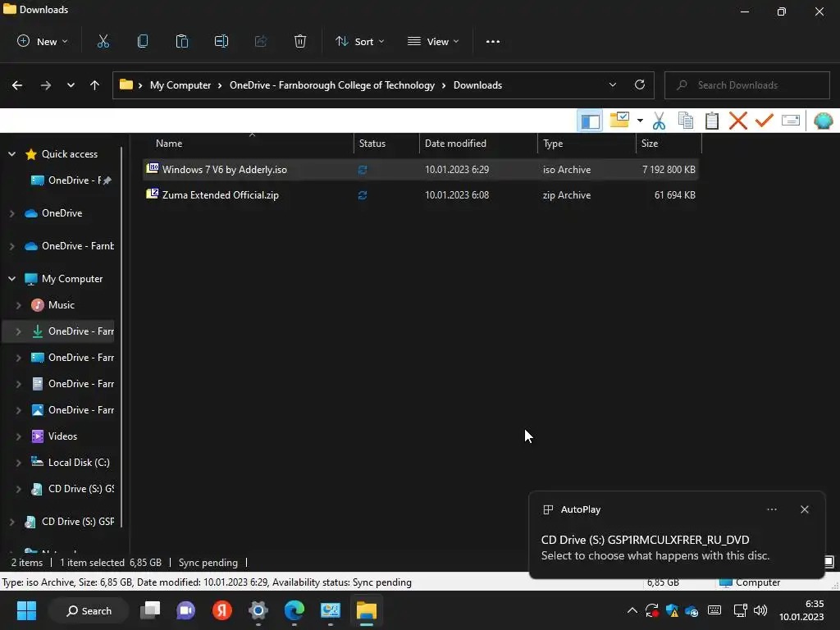Click the envelope email icon in light toolbar

click(x=791, y=121)
